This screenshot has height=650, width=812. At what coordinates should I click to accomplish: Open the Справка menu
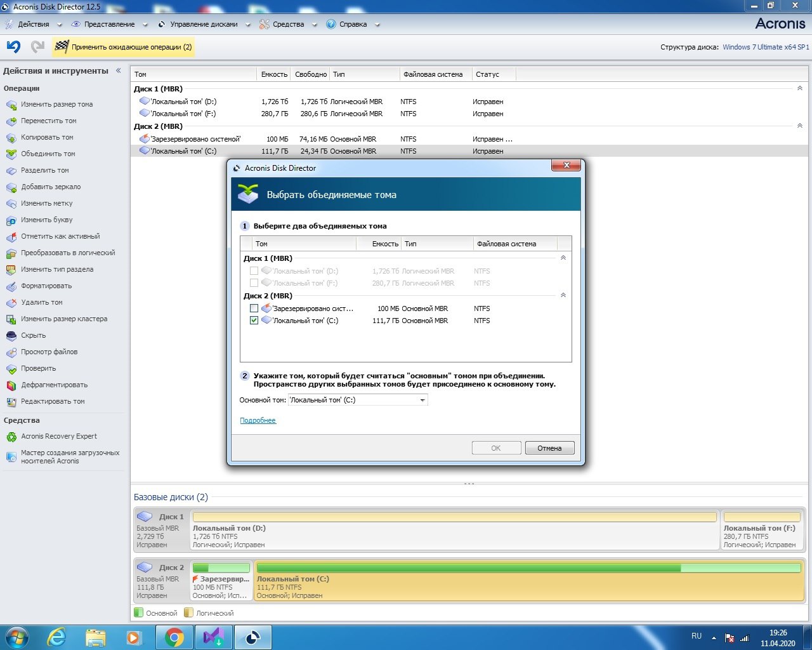pyautogui.click(x=353, y=24)
